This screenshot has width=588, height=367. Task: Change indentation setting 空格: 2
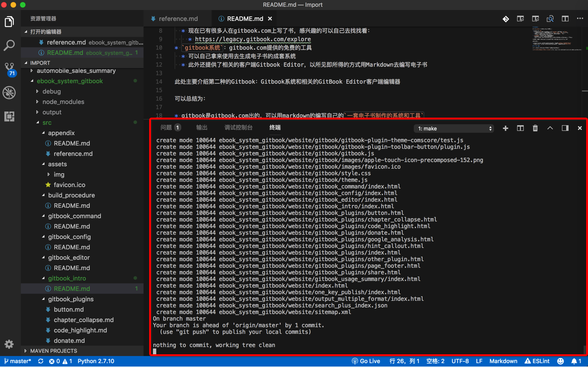tap(435, 361)
